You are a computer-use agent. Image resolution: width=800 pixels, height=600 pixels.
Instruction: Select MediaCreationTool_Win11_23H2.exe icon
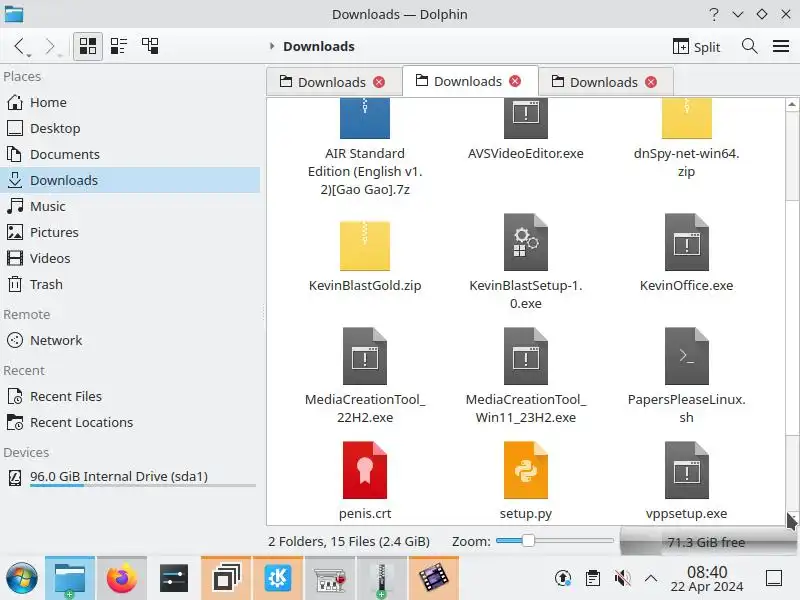tap(526, 356)
